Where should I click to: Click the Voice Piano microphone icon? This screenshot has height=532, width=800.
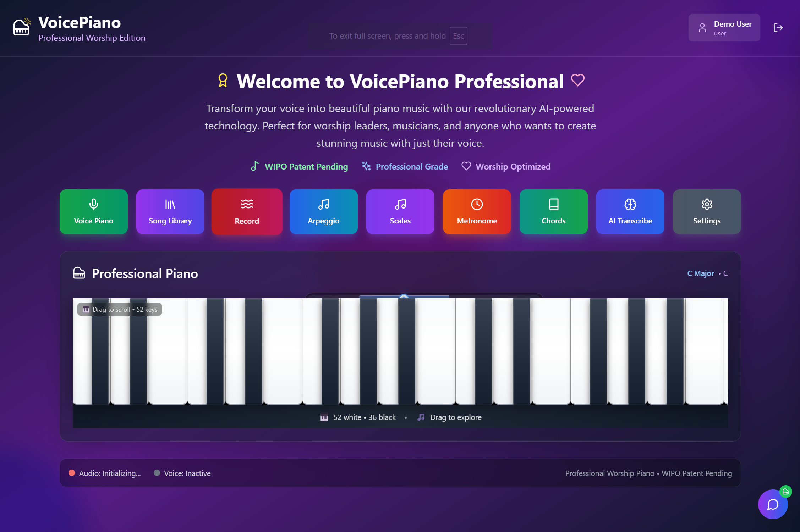click(94, 204)
